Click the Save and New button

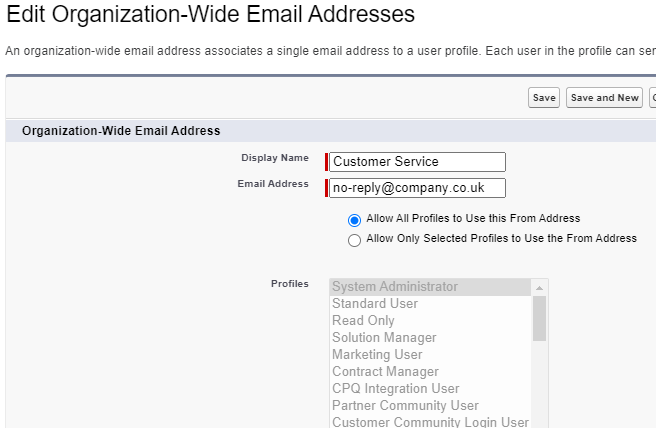click(604, 98)
